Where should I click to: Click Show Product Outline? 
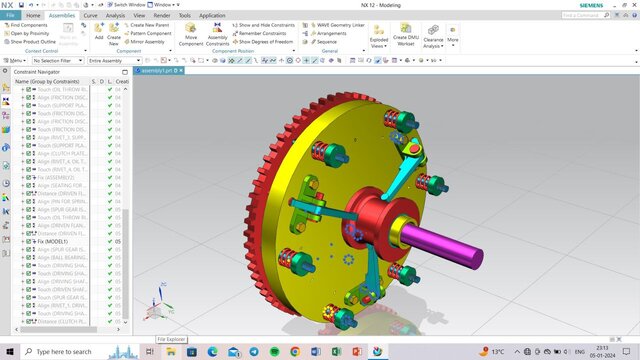(x=30, y=42)
